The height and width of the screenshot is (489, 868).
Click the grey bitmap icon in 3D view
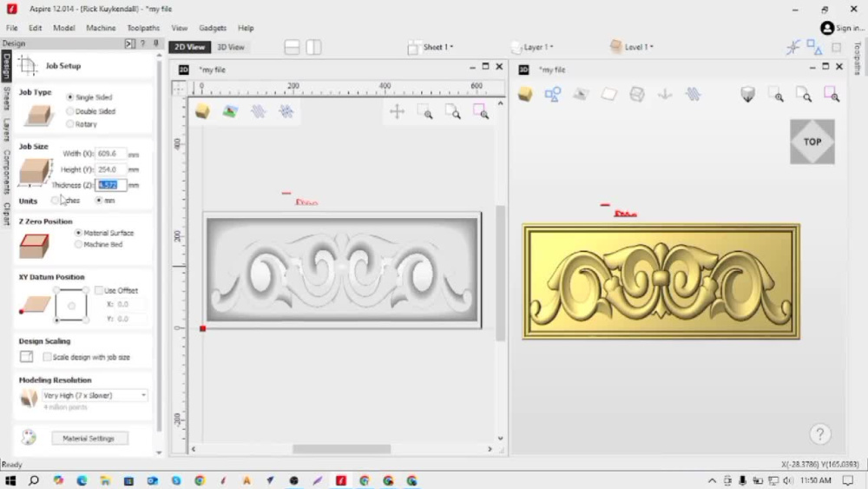(x=581, y=94)
